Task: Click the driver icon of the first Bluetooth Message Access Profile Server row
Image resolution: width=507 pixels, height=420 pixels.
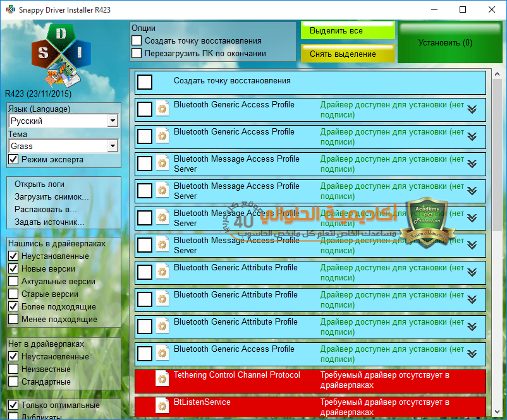Action: (x=162, y=163)
